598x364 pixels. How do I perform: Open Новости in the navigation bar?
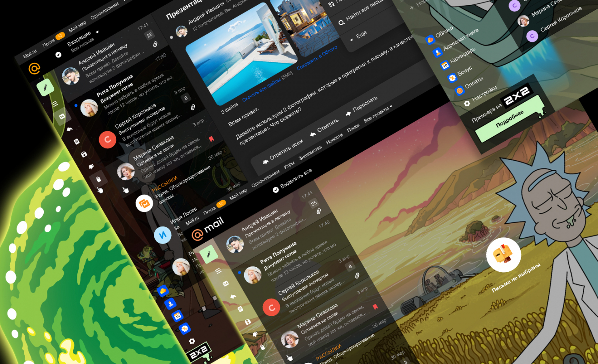pyautogui.click(x=334, y=139)
